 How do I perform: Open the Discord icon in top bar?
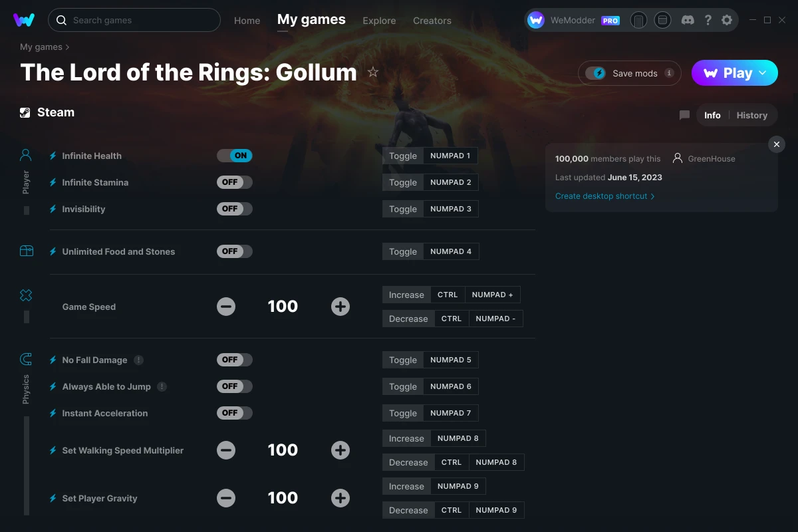pos(688,20)
